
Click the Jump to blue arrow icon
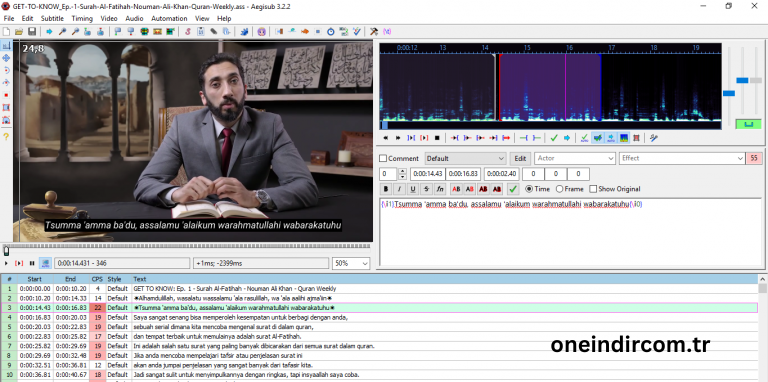[49, 31]
